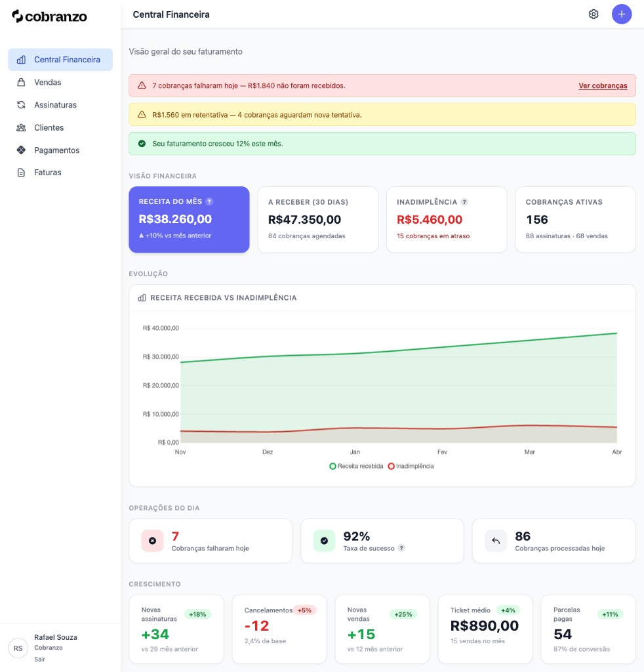The height and width of the screenshot is (672, 644).
Task: Click the help icon beside Inadimplência
Action: click(464, 202)
